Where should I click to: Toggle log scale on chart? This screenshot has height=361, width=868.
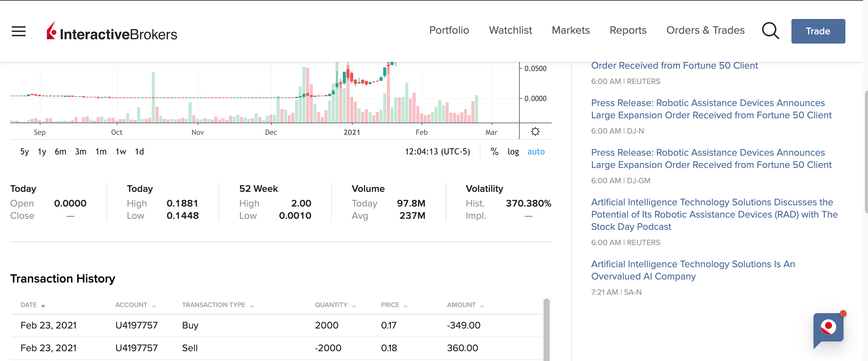pos(513,152)
